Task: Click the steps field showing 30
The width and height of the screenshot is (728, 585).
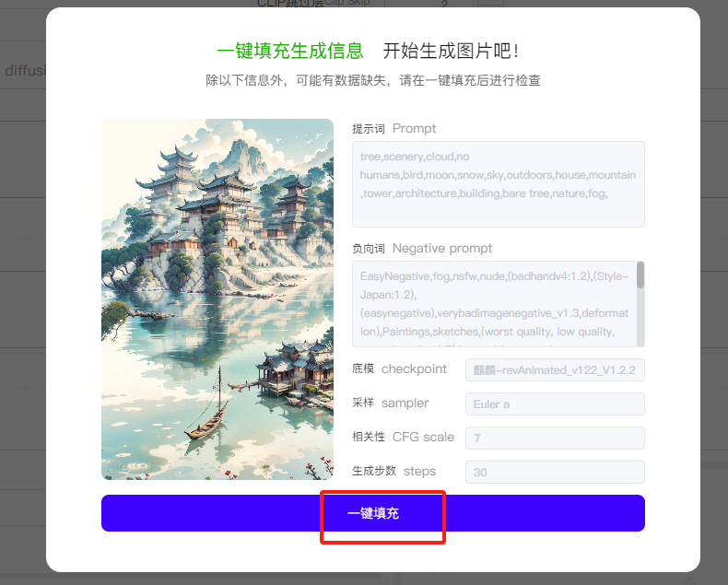Action: pyautogui.click(x=555, y=473)
